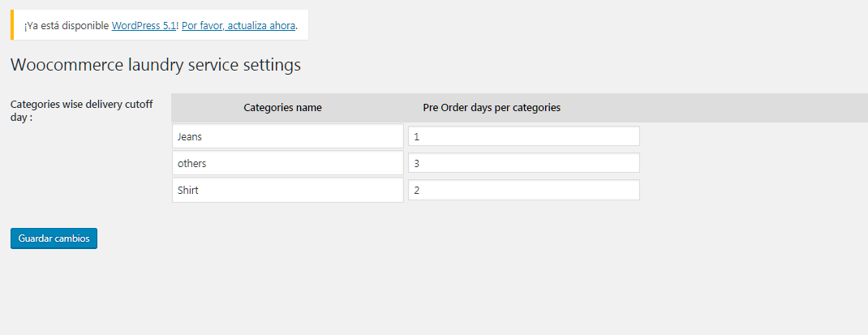The image size is (868, 335).
Task: Click the 'Por favor, actualiza ahora' link
Action: 238,26
